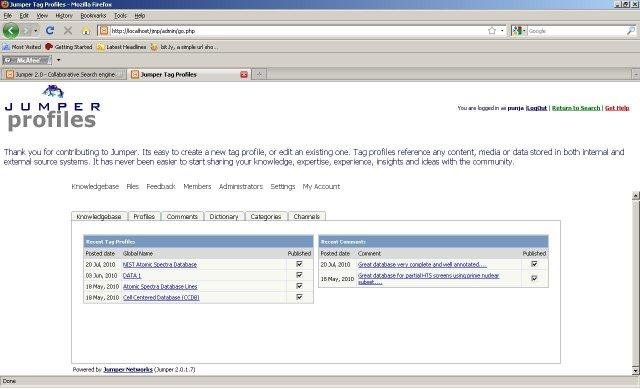Click the Forward navigation arrow

click(27, 31)
